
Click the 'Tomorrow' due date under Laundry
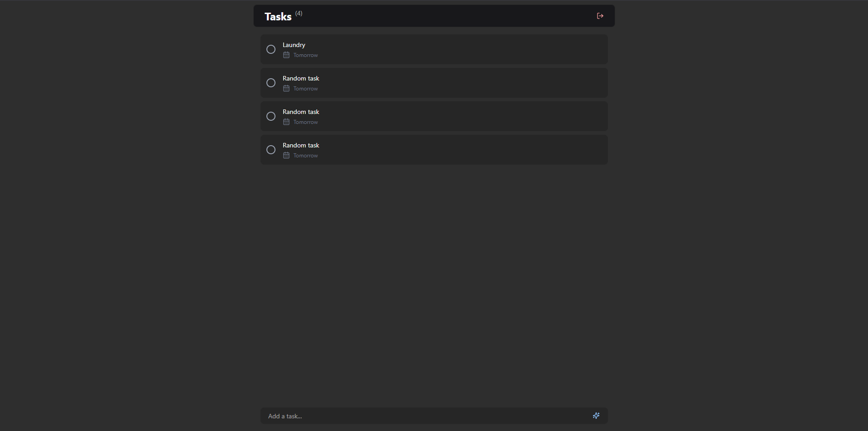[x=306, y=55]
